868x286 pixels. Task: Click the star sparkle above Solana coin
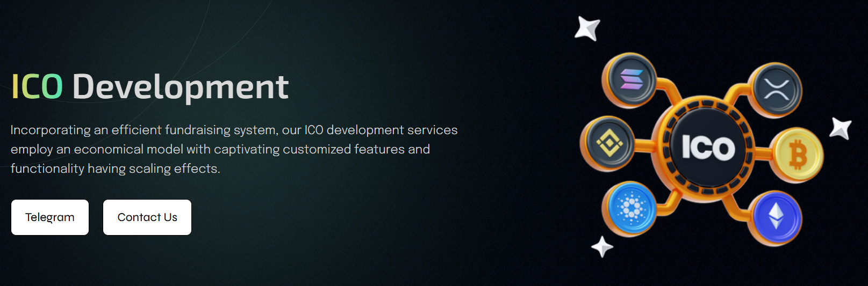click(587, 28)
